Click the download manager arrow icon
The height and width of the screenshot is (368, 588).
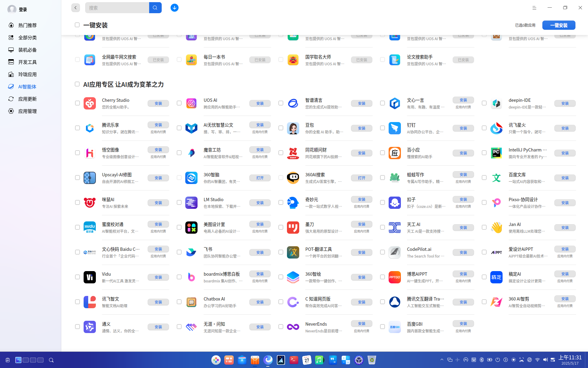pyautogui.click(x=175, y=8)
